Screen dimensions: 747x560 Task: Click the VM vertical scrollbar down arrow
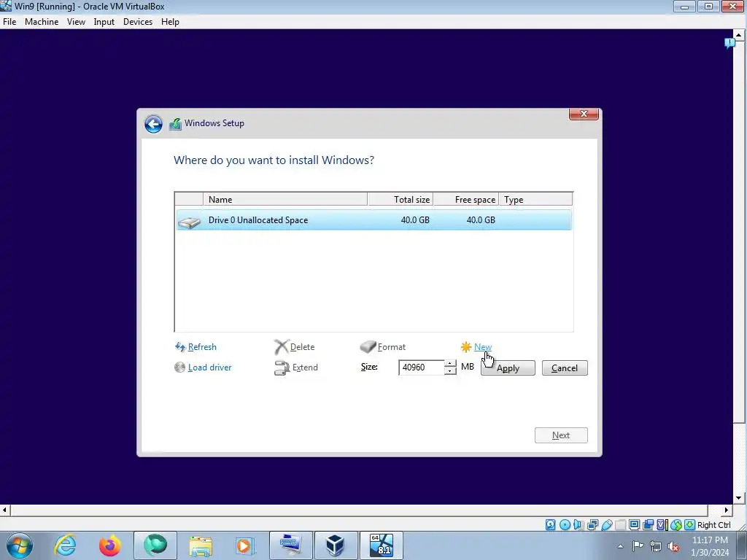point(738,498)
